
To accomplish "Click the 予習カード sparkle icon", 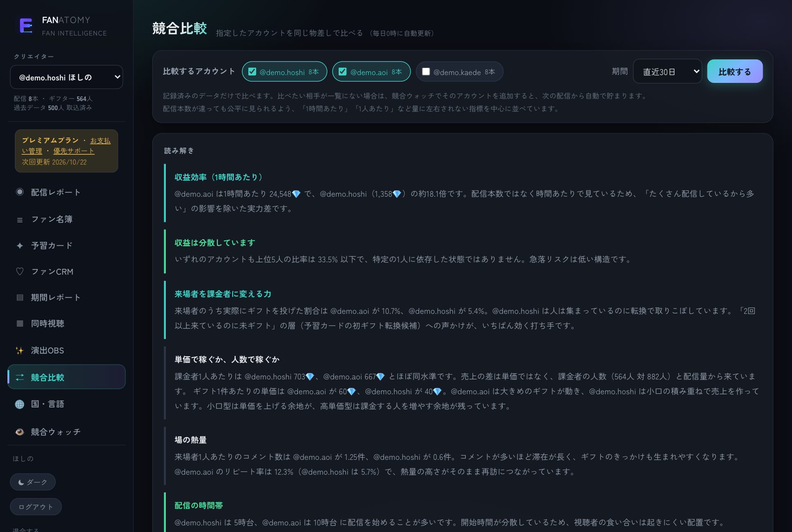I will 19,246.
